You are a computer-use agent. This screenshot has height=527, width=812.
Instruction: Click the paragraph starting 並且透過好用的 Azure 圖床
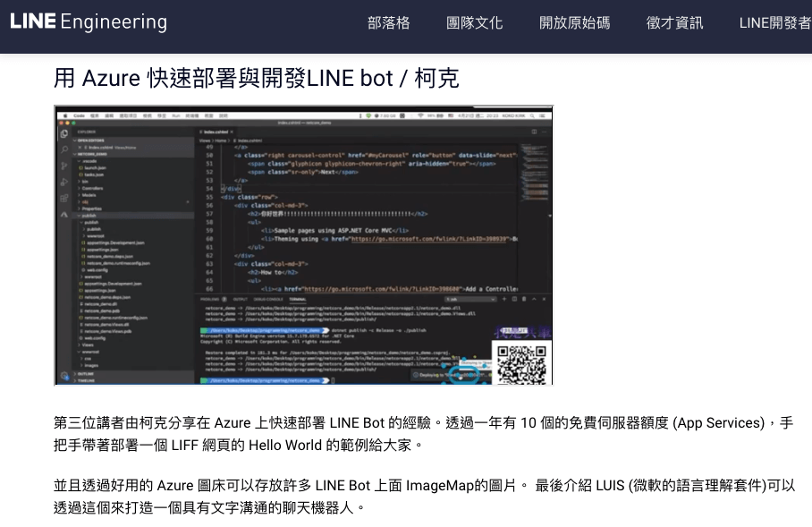[x=424, y=497]
